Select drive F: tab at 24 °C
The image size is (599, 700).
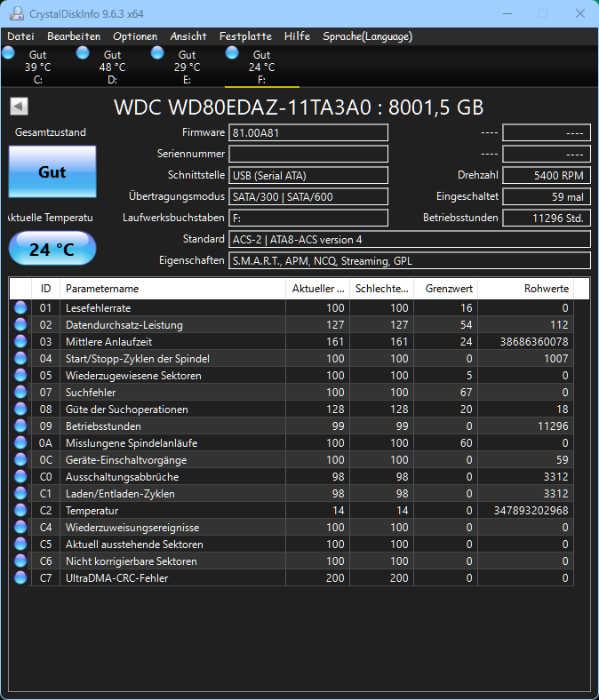(x=262, y=67)
